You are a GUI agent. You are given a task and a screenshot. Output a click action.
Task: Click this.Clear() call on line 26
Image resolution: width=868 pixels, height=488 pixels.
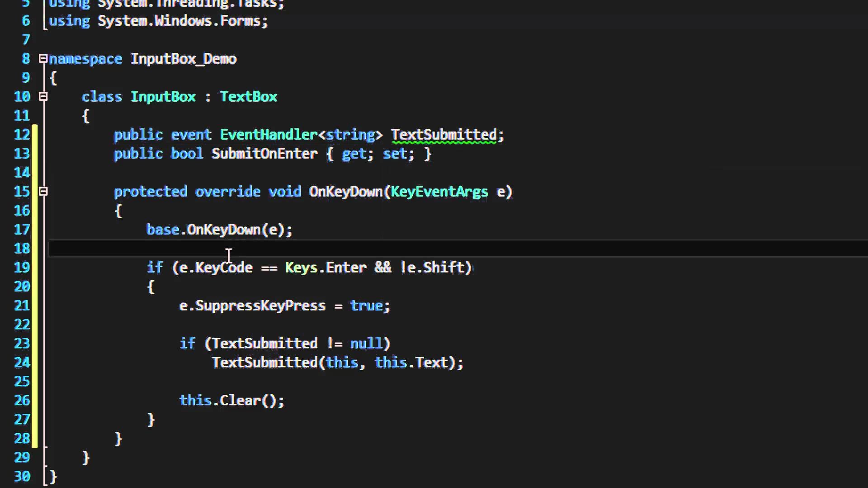pyautogui.click(x=231, y=400)
